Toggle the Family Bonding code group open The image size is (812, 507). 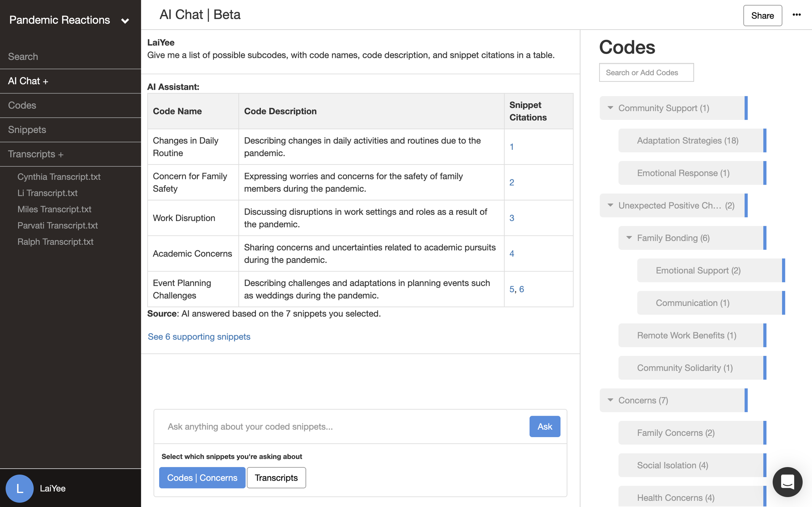click(x=629, y=238)
